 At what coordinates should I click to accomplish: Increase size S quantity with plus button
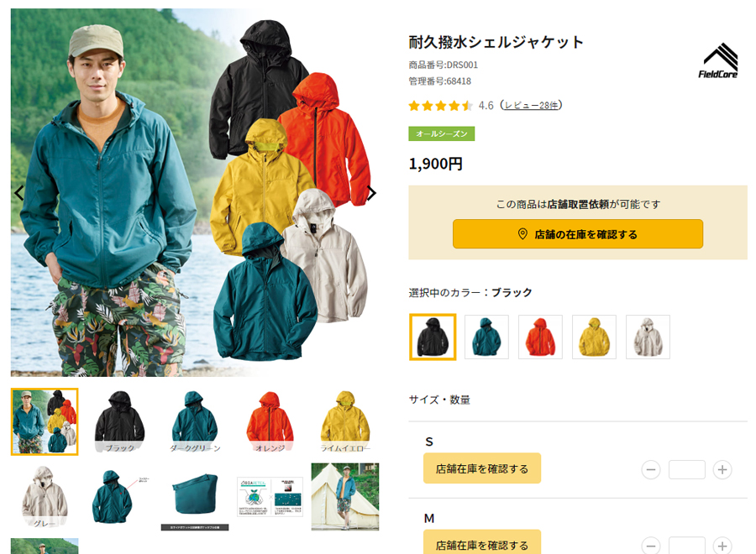(722, 470)
